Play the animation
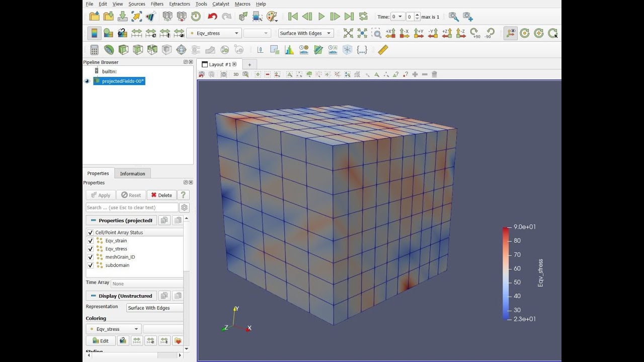The image size is (644, 362). [321, 17]
